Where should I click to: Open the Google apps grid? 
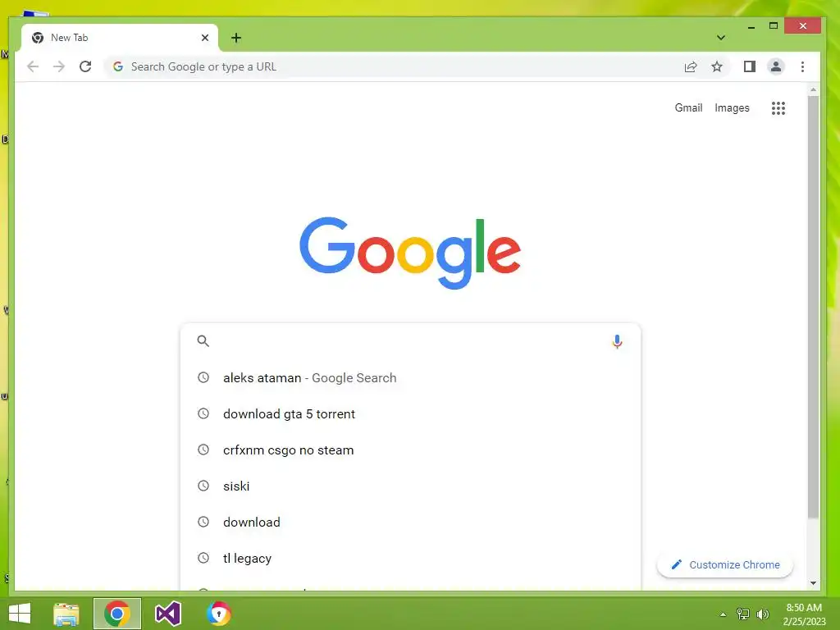pyautogui.click(x=778, y=108)
